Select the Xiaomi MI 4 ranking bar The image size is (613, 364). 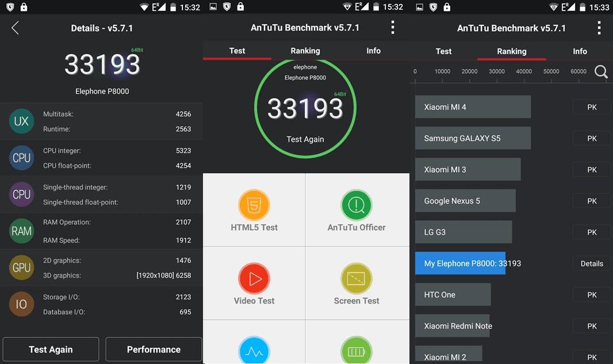[473, 107]
